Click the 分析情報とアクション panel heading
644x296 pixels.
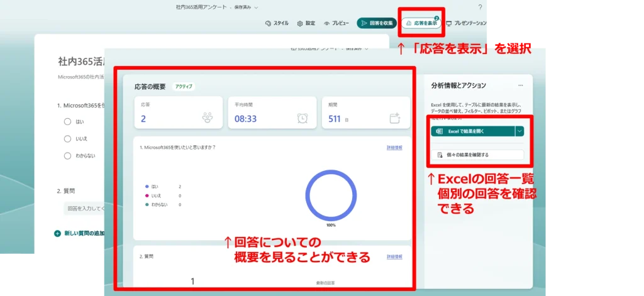(458, 85)
